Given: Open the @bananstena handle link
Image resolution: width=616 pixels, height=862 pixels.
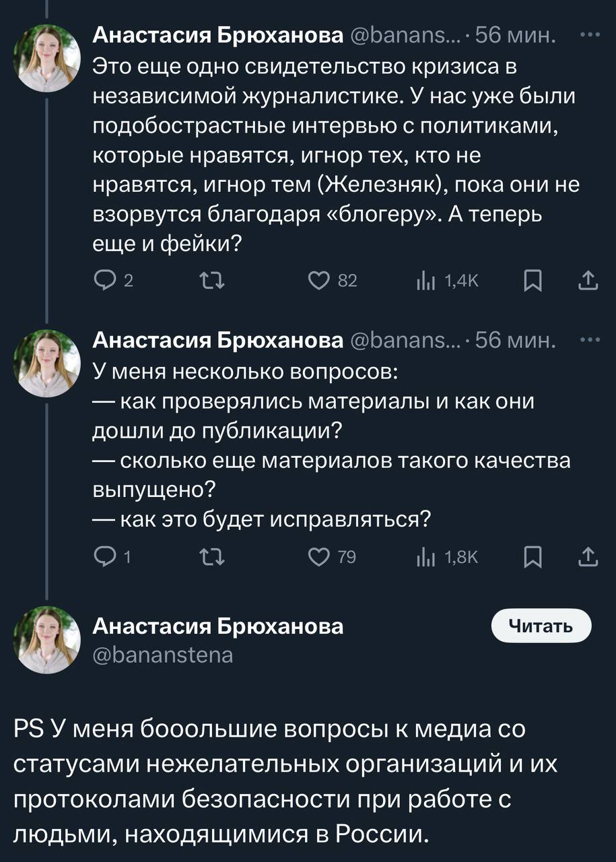Looking at the screenshot, I should click(x=162, y=655).
